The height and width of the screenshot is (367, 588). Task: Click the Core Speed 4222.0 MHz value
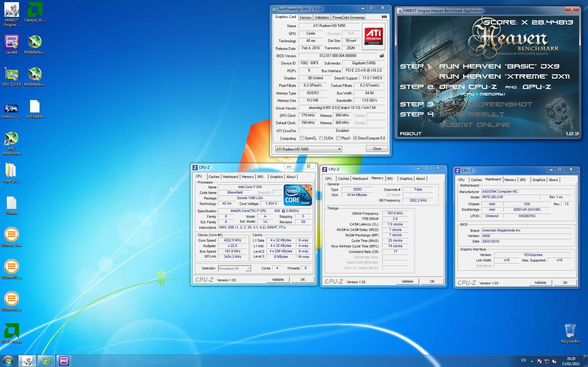[x=233, y=240]
